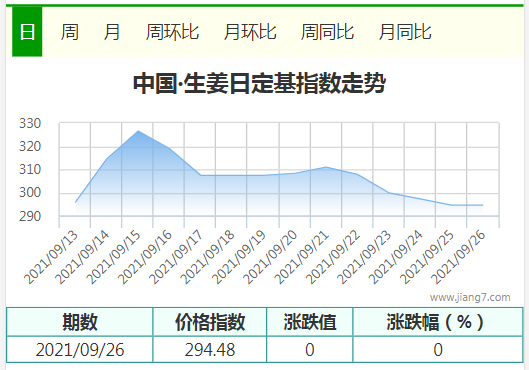The width and height of the screenshot is (529, 370).
Task: Click the 涨跌幅（%） column header
Action: pos(438,322)
